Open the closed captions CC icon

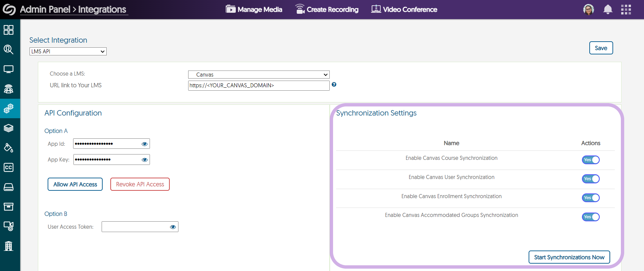(x=8, y=167)
